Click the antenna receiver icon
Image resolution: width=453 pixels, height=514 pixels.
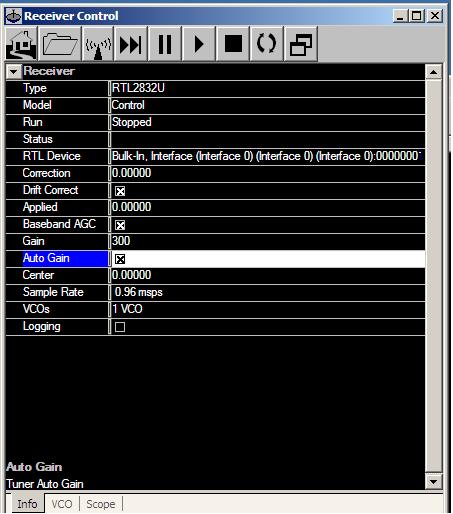(x=98, y=44)
